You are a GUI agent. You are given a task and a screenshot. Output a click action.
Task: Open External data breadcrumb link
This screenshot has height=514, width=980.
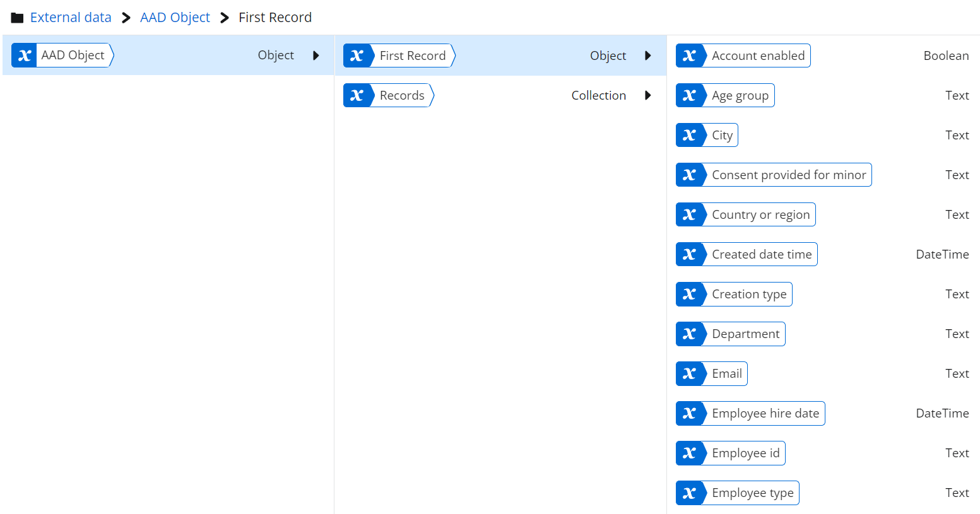click(x=71, y=18)
